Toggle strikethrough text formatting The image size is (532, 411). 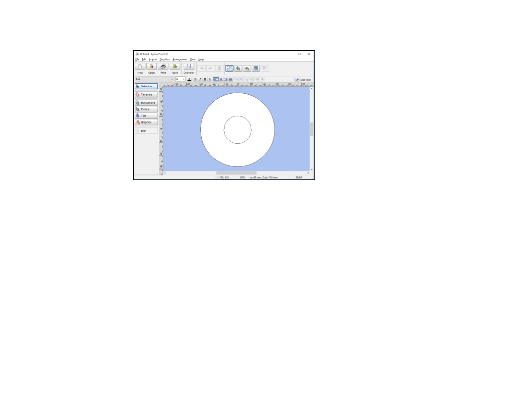(210, 79)
